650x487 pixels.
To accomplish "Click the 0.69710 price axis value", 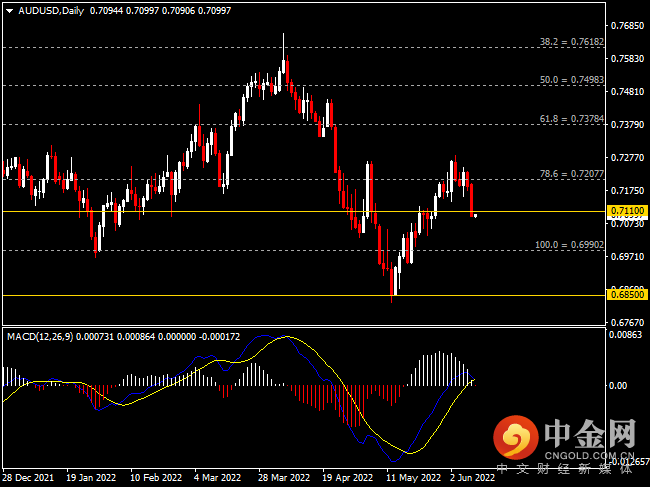I will (x=628, y=257).
